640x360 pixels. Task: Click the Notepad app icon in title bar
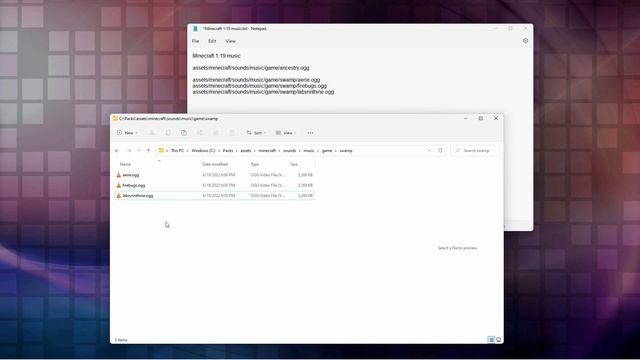(x=196, y=29)
